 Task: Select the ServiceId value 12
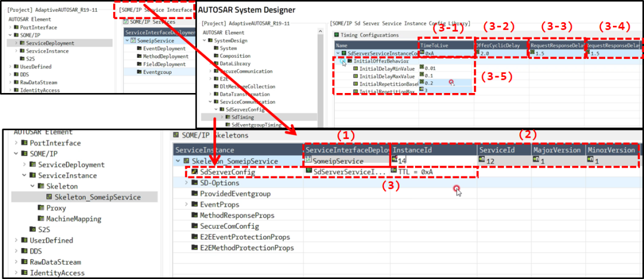point(504,161)
